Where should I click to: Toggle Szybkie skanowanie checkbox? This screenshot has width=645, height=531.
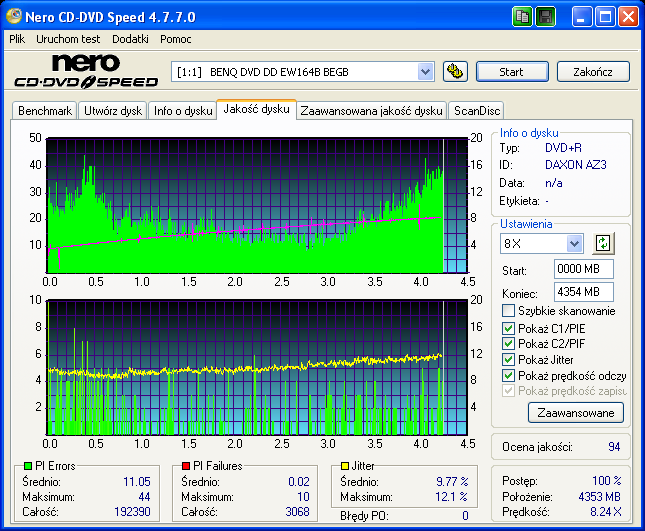coord(508,311)
